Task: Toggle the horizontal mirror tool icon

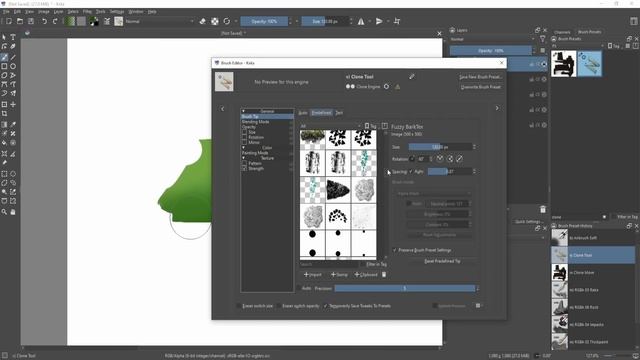Action: tap(361, 21)
